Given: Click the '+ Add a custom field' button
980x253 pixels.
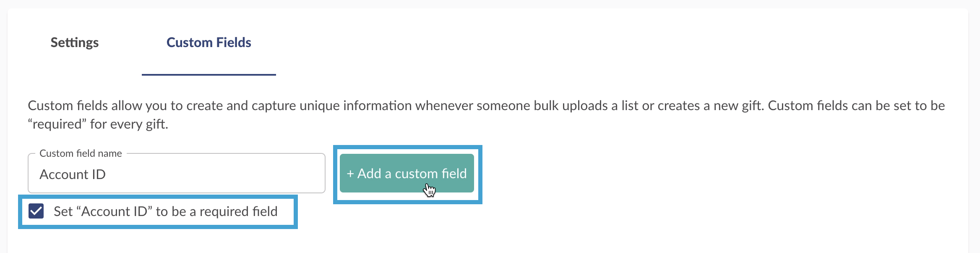Looking at the screenshot, I should [x=407, y=173].
